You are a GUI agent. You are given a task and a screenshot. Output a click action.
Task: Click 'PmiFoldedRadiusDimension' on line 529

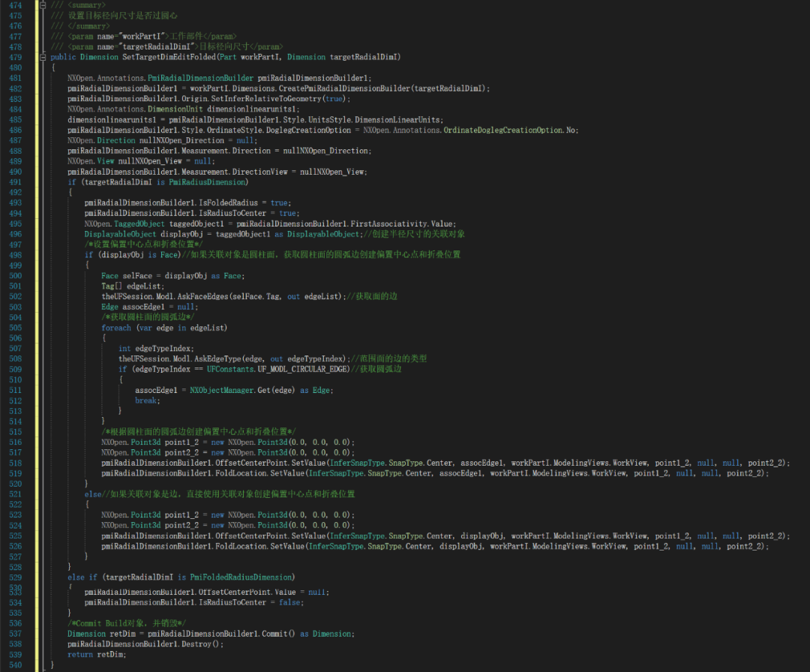(241, 577)
